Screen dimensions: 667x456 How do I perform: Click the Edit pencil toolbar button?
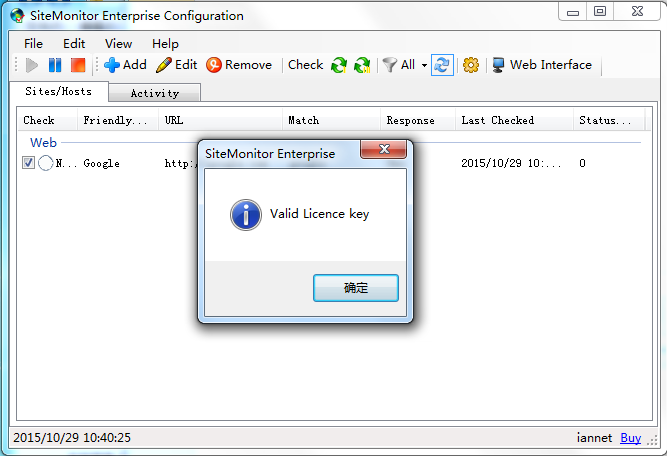177,65
